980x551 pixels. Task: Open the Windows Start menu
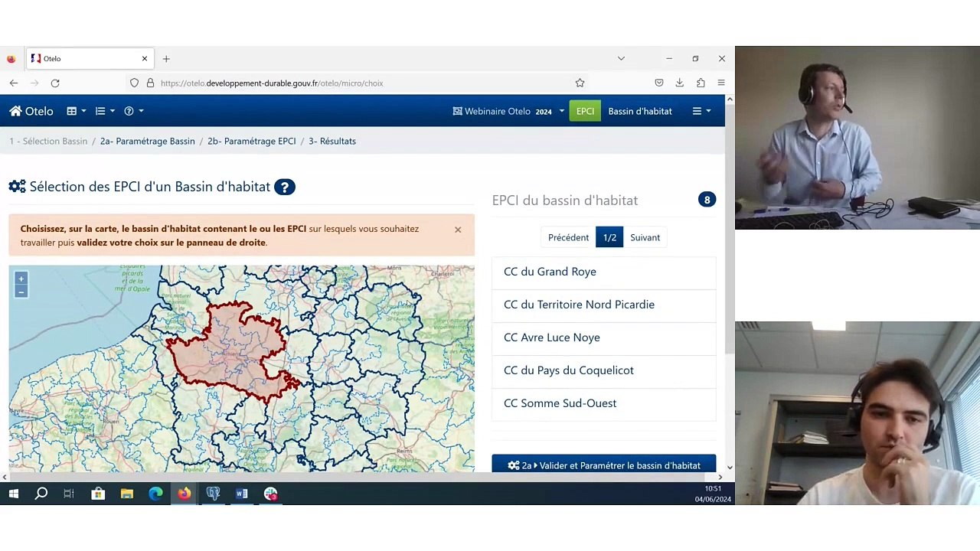coord(13,494)
